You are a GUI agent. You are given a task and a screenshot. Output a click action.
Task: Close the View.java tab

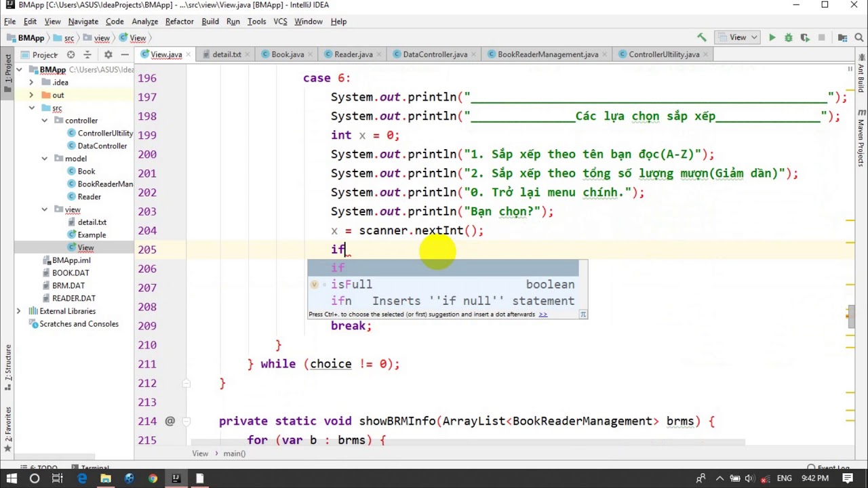click(188, 54)
